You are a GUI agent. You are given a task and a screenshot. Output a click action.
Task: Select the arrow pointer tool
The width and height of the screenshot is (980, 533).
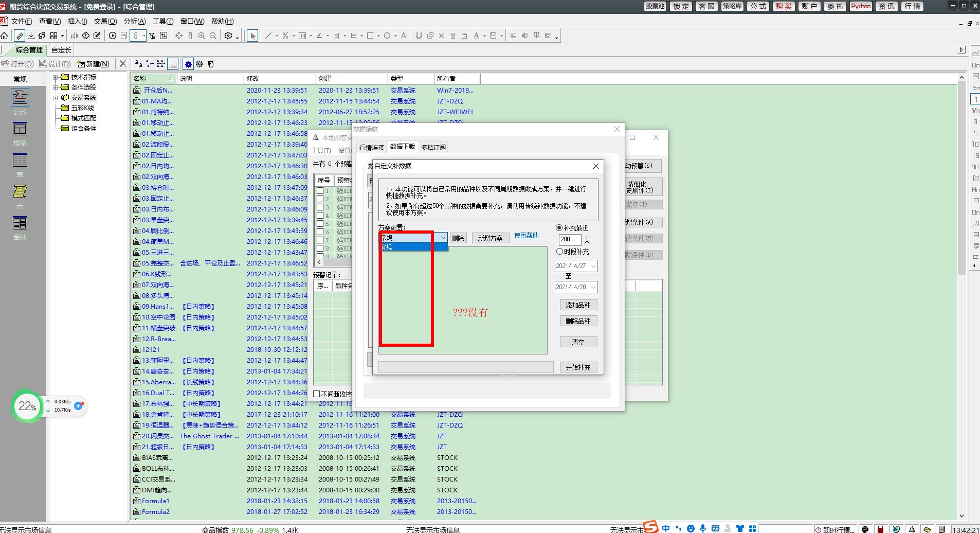[x=252, y=35]
